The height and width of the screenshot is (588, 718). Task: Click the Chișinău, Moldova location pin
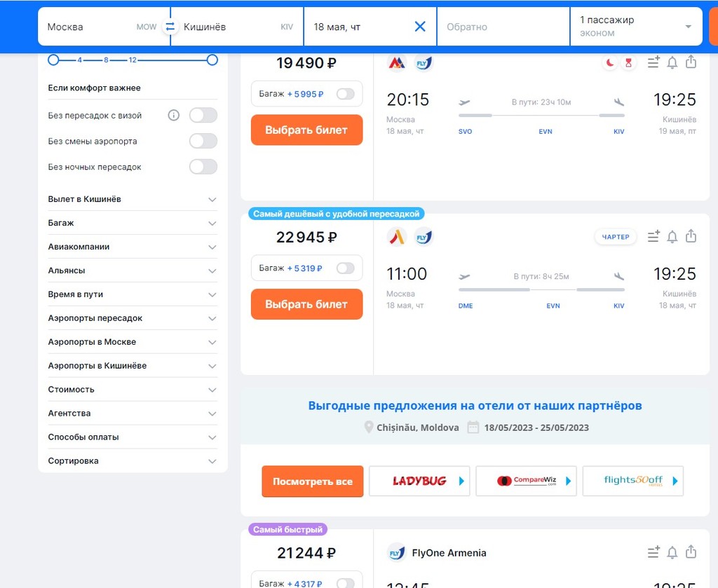[x=368, y=428]
